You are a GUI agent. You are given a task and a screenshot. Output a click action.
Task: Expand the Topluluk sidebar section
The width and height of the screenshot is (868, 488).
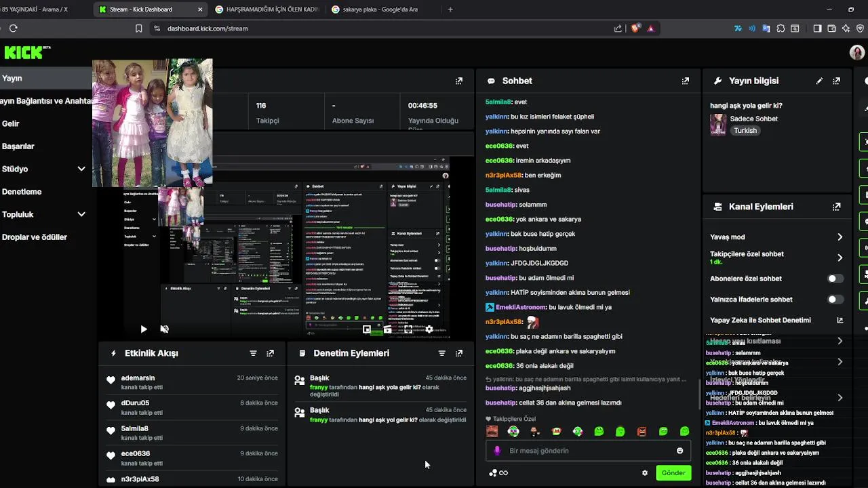click(81, 214)
